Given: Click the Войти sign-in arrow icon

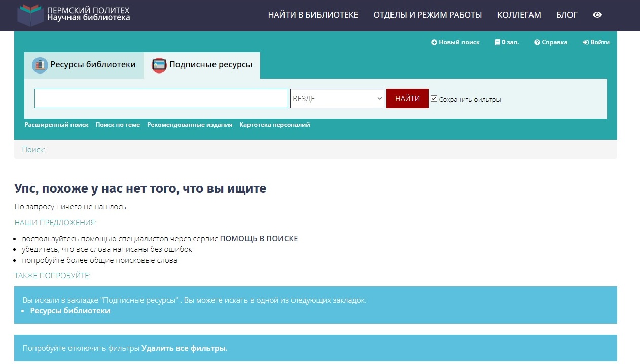Looking at the screenshot, I should pyautogui.click(x=585, y=42).
